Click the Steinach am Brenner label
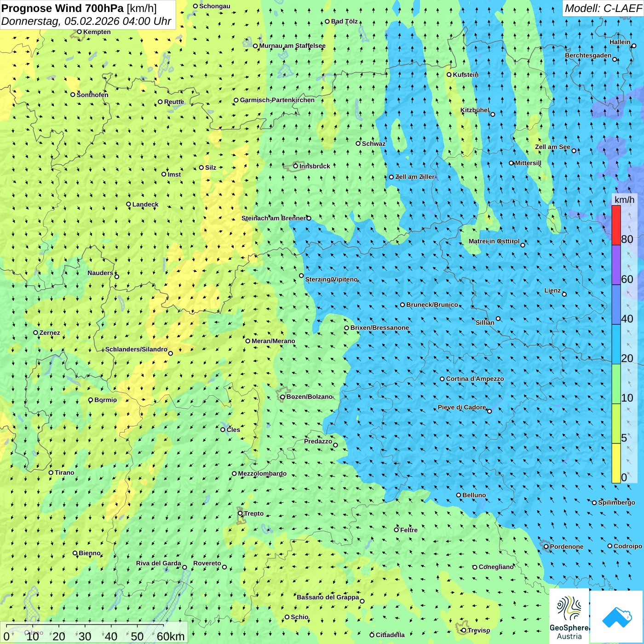Screen dimensions: 644x644 click(273, 218)
